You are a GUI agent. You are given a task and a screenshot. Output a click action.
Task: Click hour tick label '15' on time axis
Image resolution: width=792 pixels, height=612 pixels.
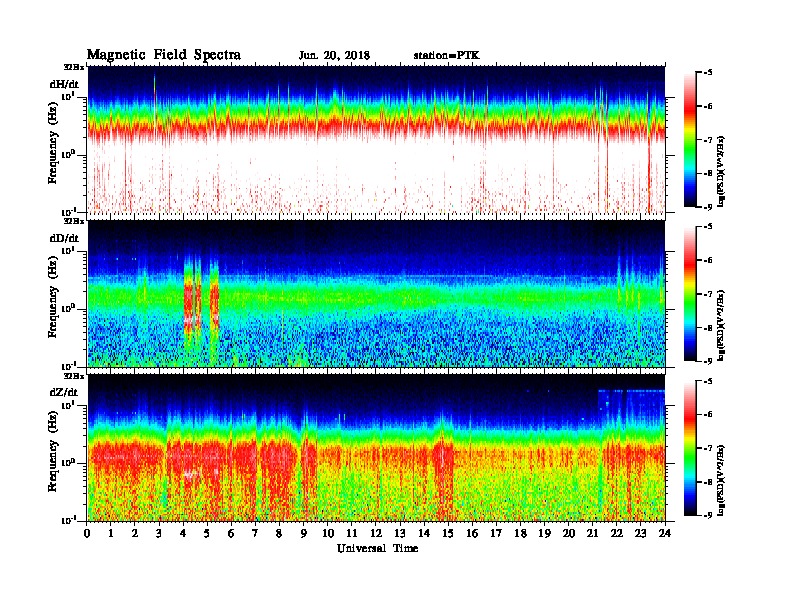[x=448, y=533]
